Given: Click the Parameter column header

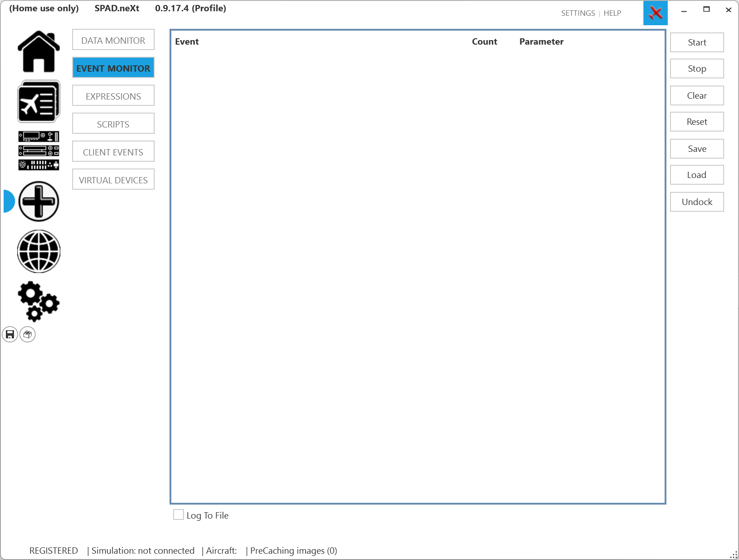Looking at the screenshot, I should coord(541,41).
